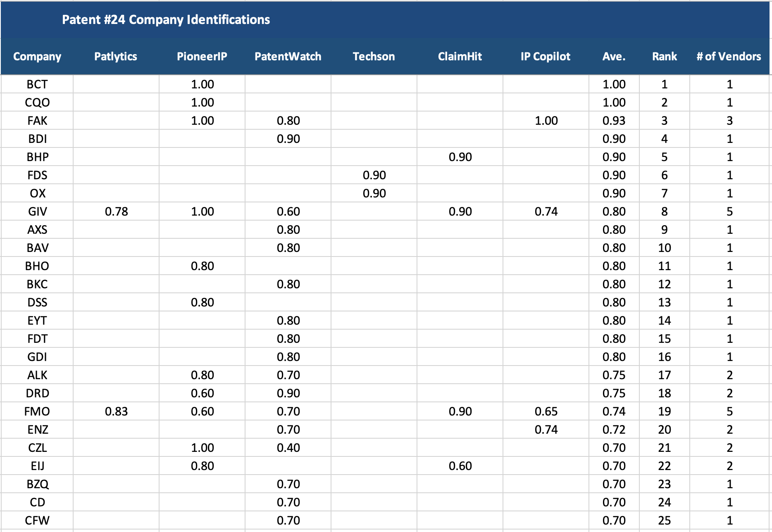This screenshot has width=772, height=532.
Task: Select the '# of Vendors' column header
Action: click(x=729, y=57)
